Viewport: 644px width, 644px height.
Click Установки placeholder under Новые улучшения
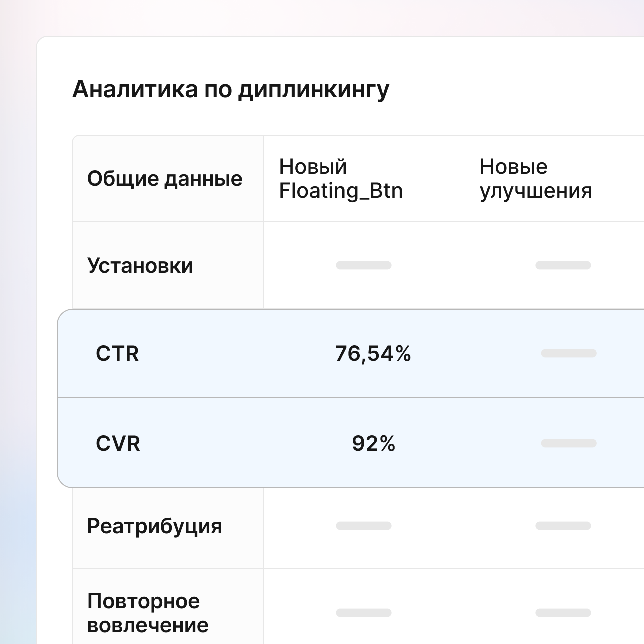pos(563,265)
